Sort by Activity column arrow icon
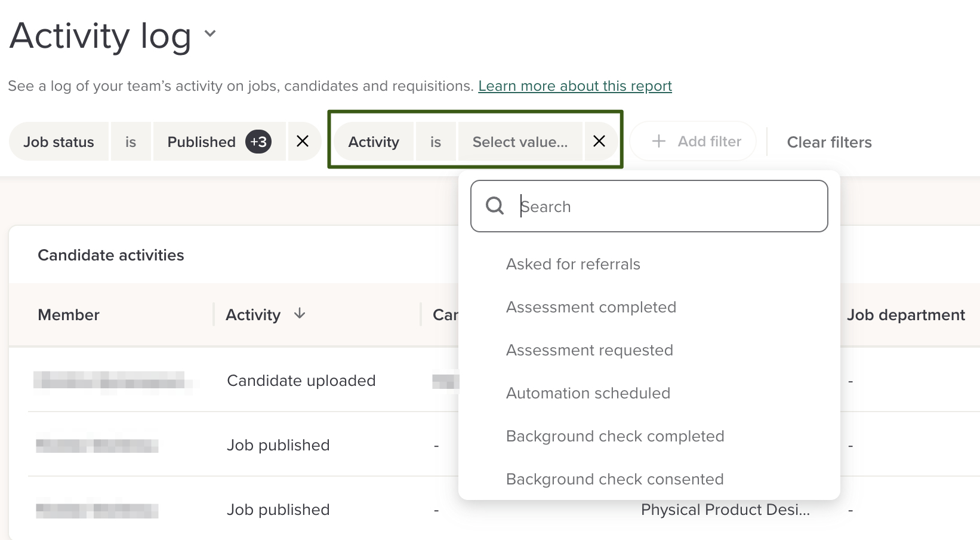The image size is (980, 540). tap(300, 314)
